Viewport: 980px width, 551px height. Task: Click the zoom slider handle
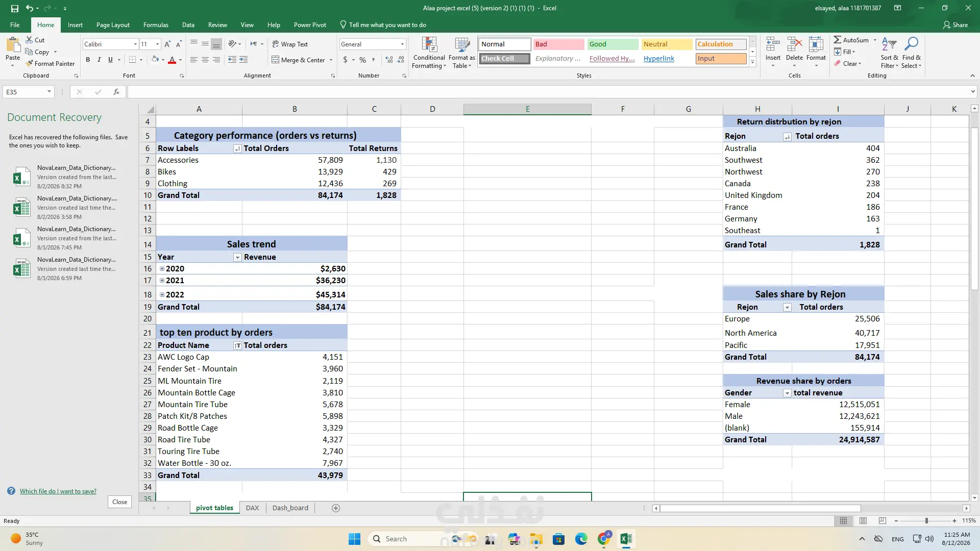(x=926, y=521)
